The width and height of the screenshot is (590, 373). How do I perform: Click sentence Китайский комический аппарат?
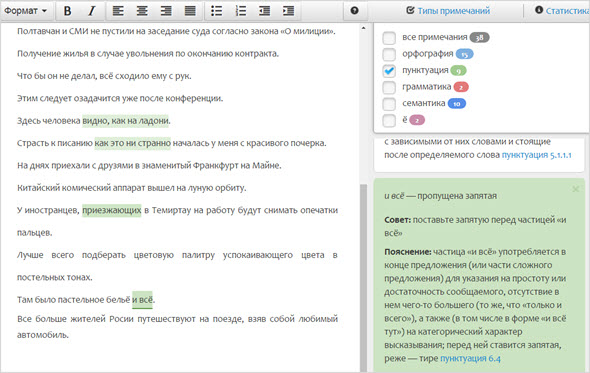tap(131, 187)
